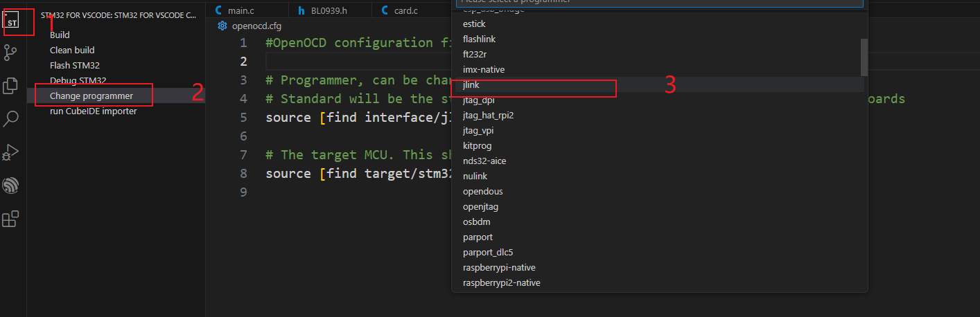Click the gear icon beside openocd.cfg breadcrumb
Viewport: 980px width, 317px height.
point(222,26)
